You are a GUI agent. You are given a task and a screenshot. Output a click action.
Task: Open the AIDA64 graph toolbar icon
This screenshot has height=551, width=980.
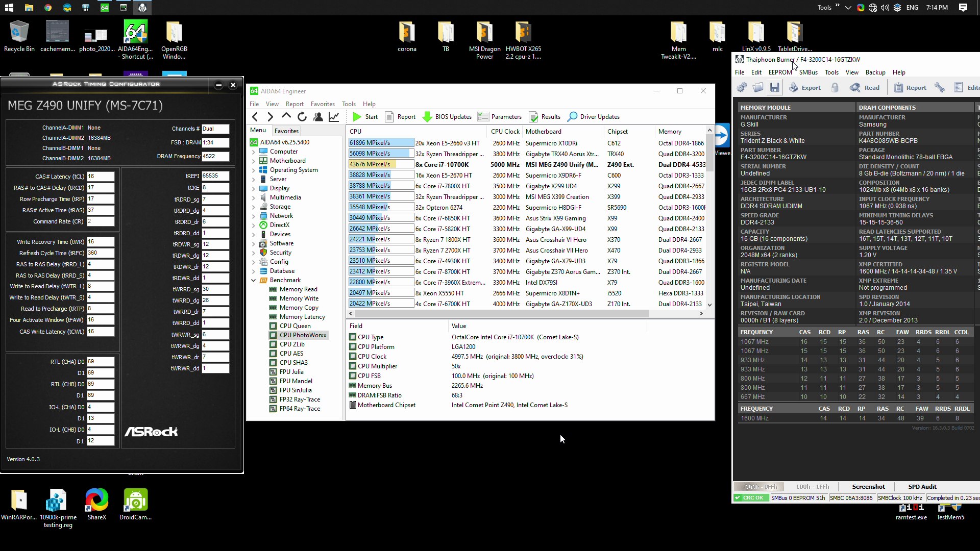tap(334, 117)
